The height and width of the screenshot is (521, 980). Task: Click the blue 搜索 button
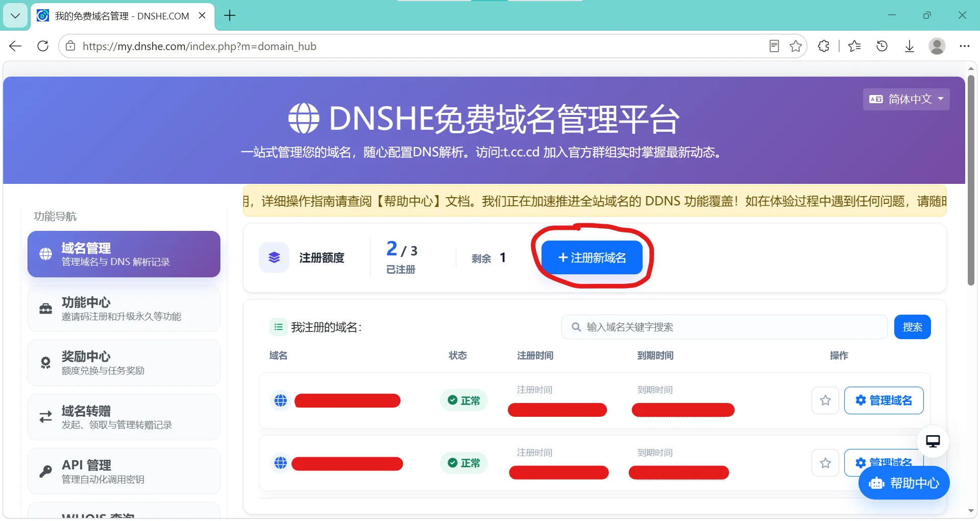(912, 327)
